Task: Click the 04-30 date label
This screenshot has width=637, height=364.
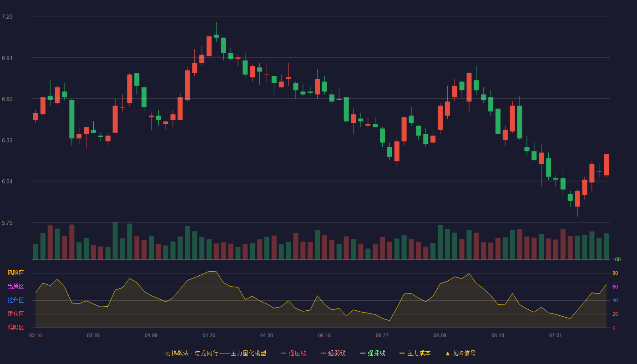Action: pyautogui.click(x=267, y=335)
